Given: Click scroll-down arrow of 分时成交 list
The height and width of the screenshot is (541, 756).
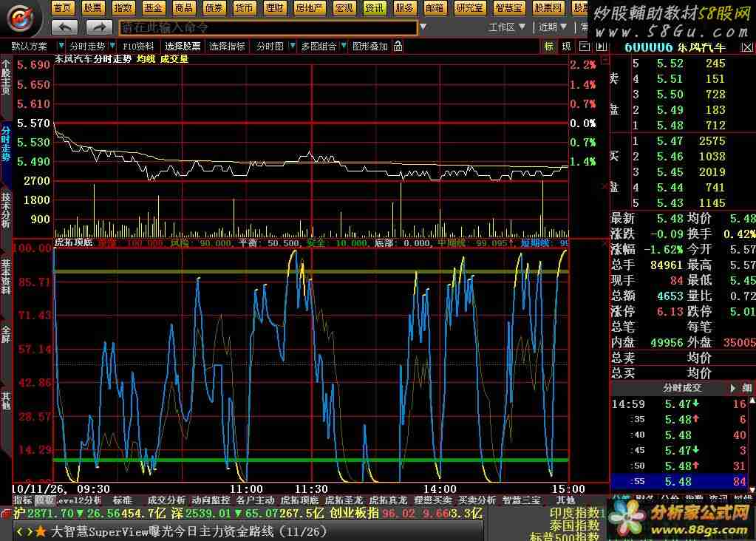Looking at the screenshot, I should tap(752, 489).
